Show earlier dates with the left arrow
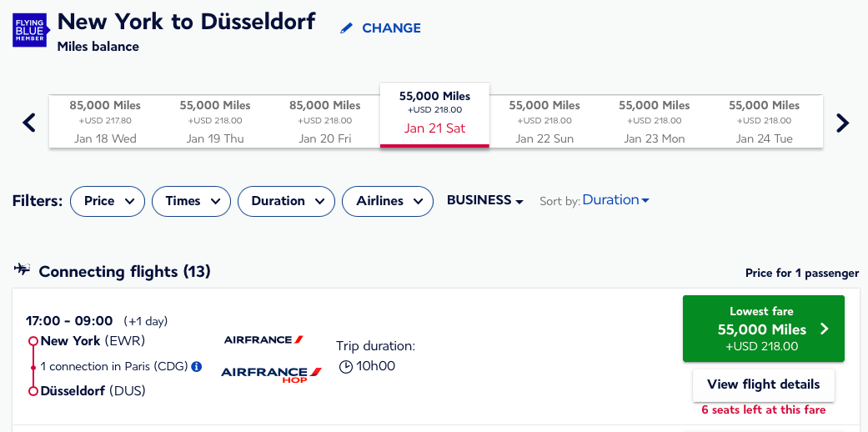This screenshot has height=432, width=868. click(x=29, y=123)
